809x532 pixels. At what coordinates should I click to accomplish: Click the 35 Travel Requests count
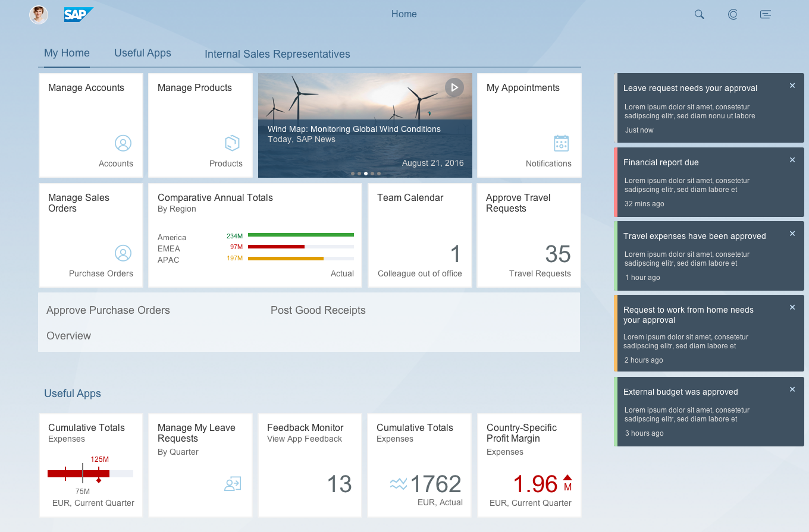[x=558, y=254]
